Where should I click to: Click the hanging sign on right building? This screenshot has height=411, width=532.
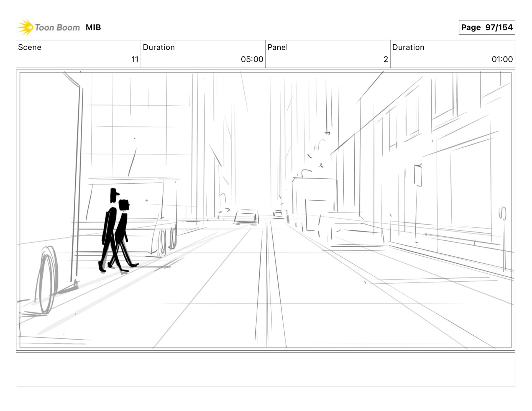[x=418, y=175]
